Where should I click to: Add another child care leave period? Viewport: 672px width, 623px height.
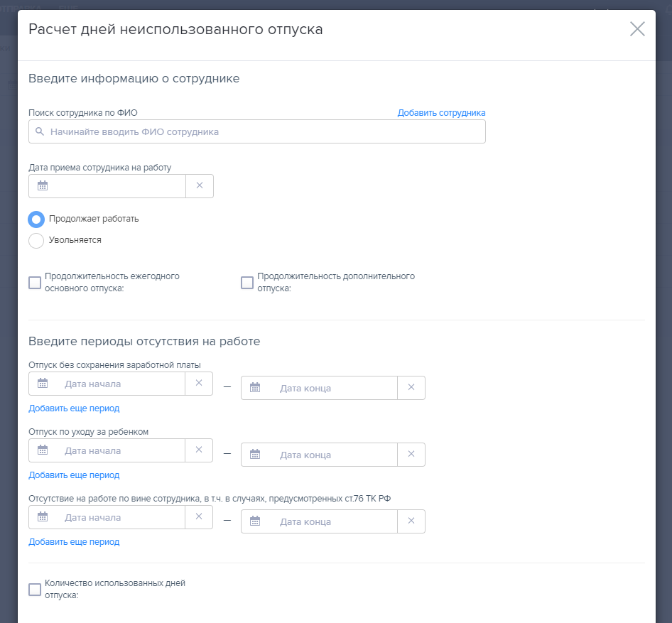point(74,475)
